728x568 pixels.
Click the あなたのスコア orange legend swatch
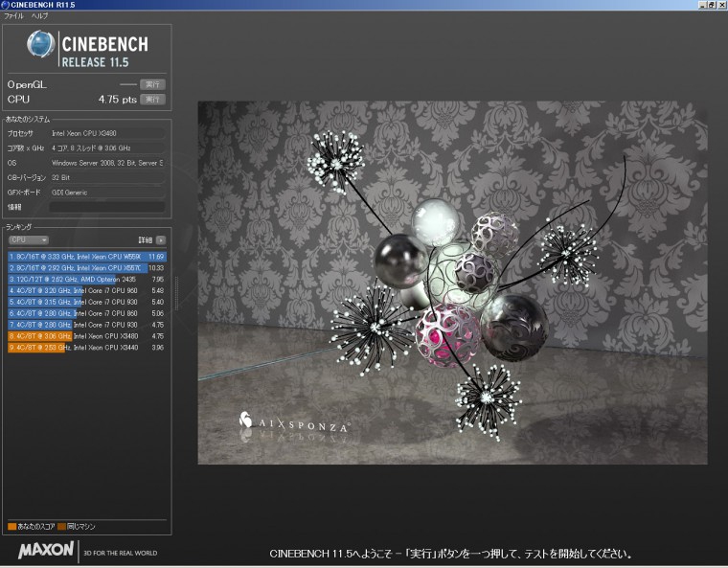(12, 526)
